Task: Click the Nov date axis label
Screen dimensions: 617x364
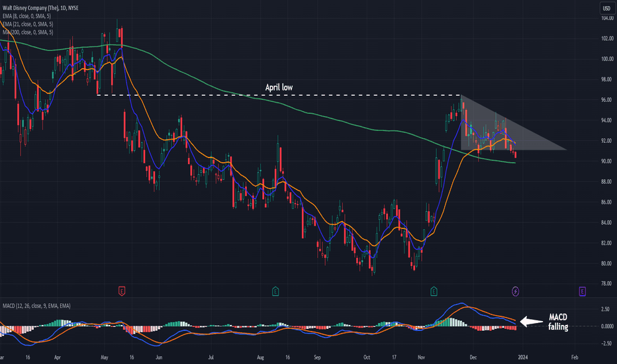Action: (422, 357)
